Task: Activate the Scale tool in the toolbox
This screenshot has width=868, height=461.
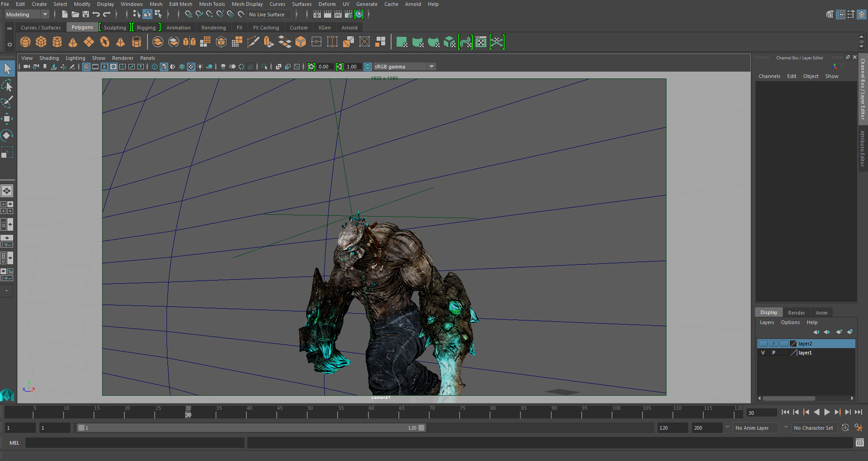Action: [x=7, y=152]
